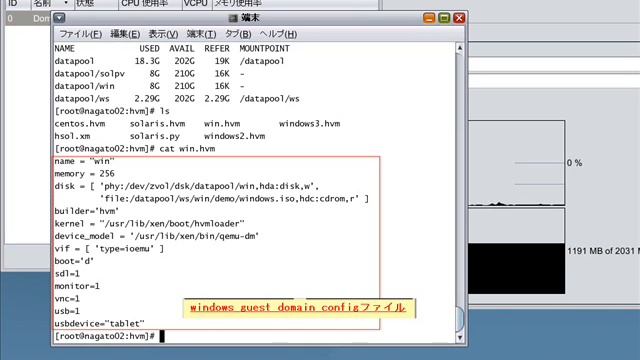Image resolution: width=640 pixels, height=360 pixels.
Task: Click the 'solaris.hvm' file name
Action: click(x=157, y=124)
